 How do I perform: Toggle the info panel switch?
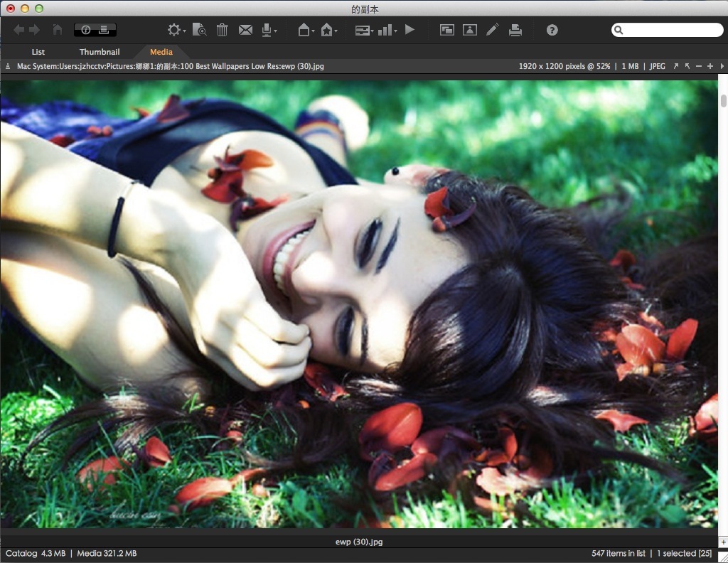coord(95,30)
